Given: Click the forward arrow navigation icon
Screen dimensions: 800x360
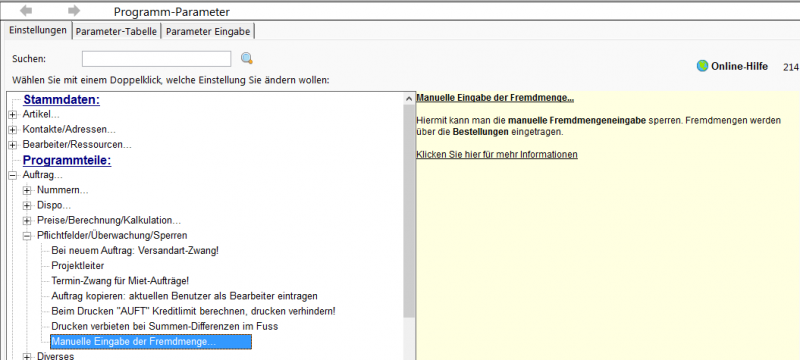Looking at the screenshot, I should coord(74,11).
